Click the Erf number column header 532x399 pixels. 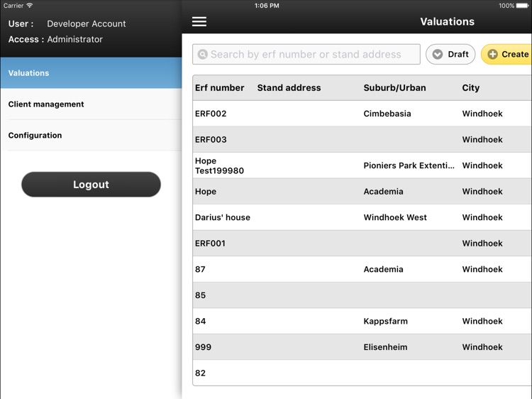click(x=219, y=88)
